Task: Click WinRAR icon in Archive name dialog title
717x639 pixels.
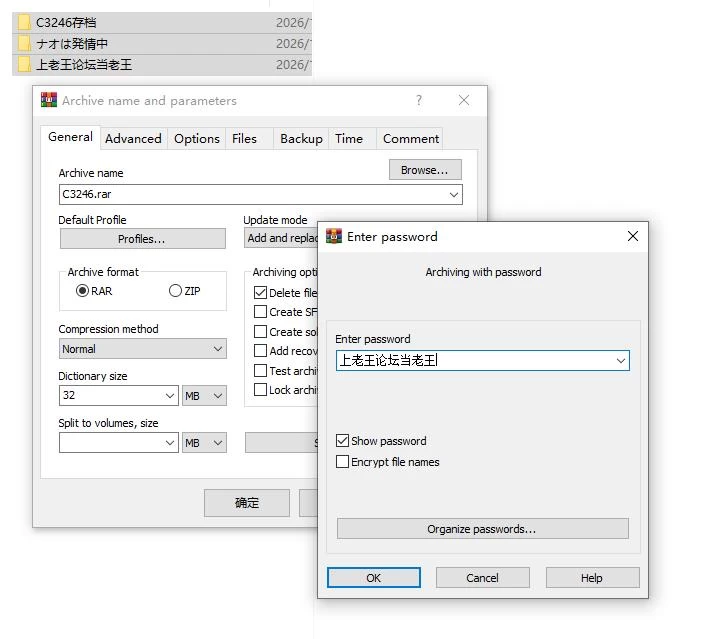Action: 49,100
